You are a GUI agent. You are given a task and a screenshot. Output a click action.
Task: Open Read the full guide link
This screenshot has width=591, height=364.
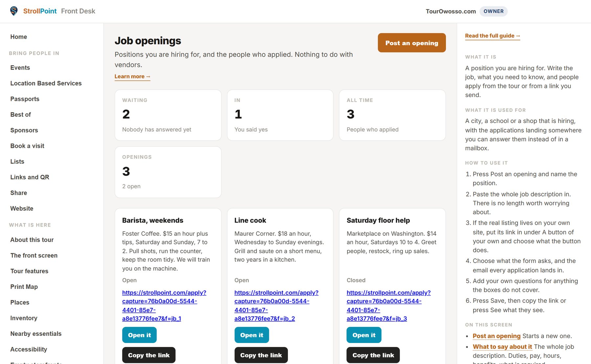pyautogui.click(x=492, y=36)
